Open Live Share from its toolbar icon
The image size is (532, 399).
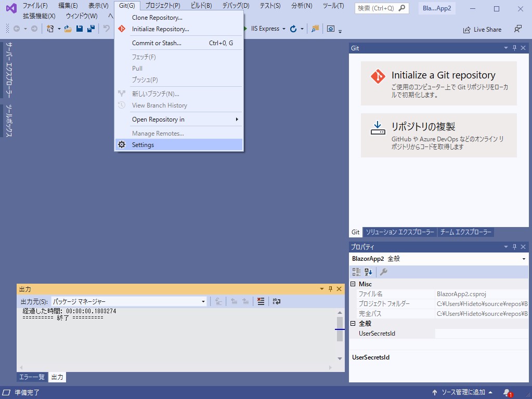pos(483,29)
